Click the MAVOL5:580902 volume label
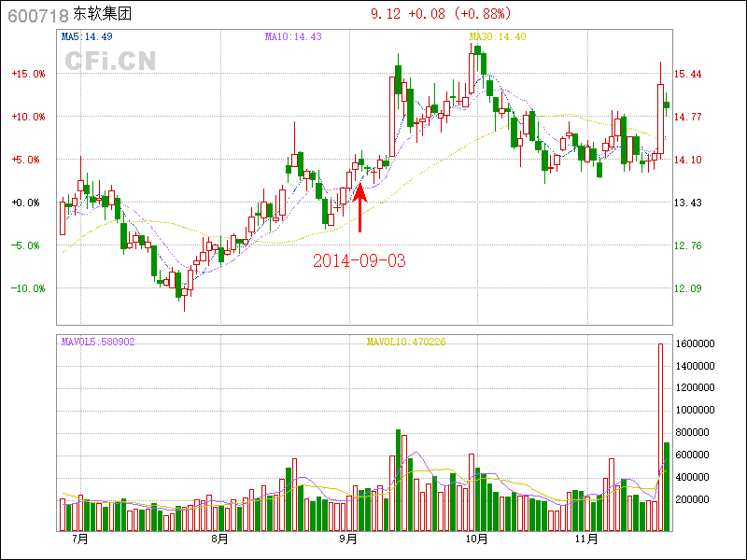Image resolution: width=747 pixels, height=560 pixels. [98, 342]
